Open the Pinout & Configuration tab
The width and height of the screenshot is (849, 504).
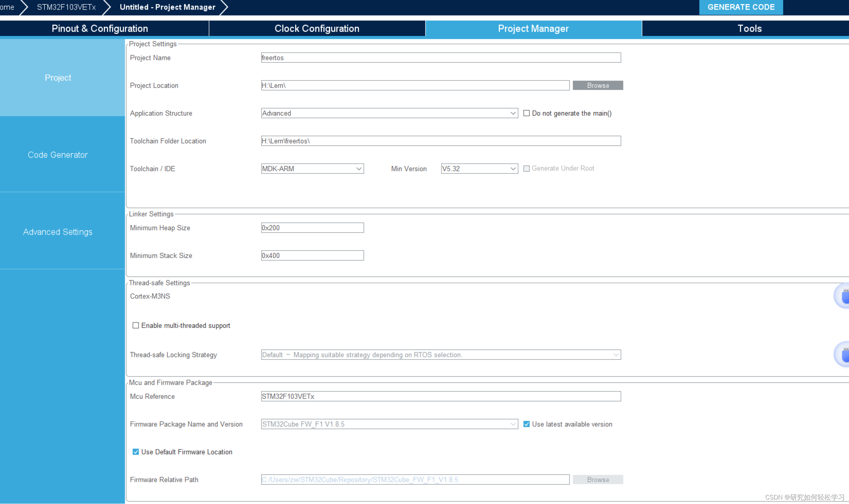pos(100,28)
